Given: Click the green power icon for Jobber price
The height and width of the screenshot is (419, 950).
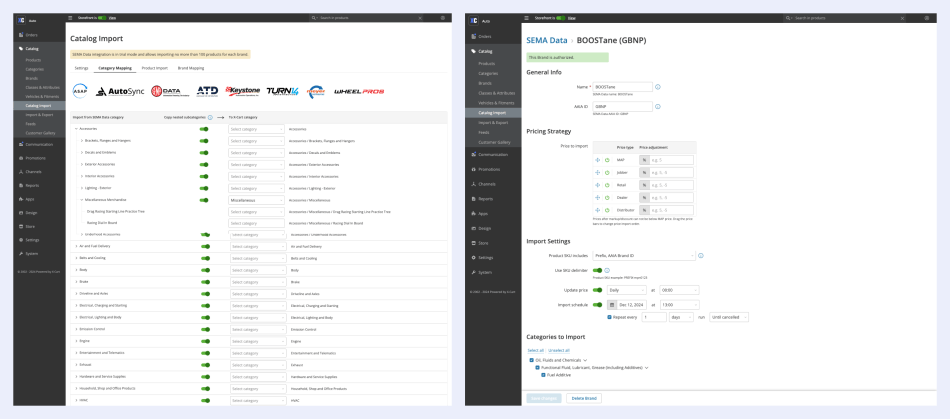Looking at the screenshot, I should tap(607, 173).
